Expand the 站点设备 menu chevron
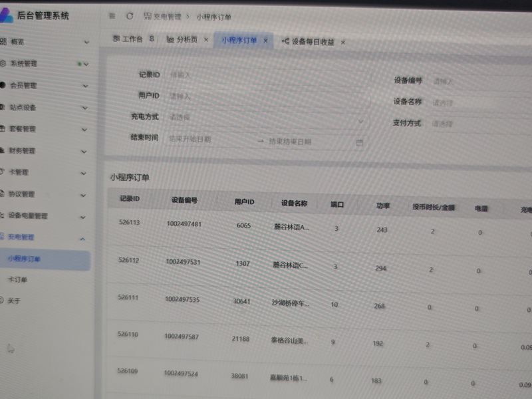 pos(85,108)
